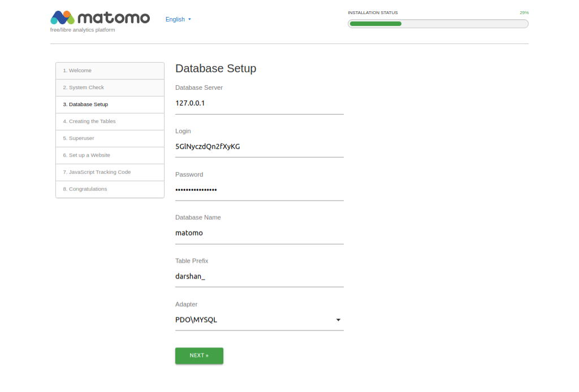The width and height of the screenshot is (579, 392).
Task: Select the System Check step
Action: click(x=110, y=88)
